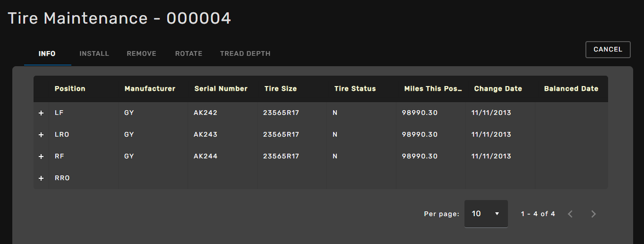The width and height of the screenshot is (644, 244).
Task: Expand the LF tire row
Action: pyautogui.click(x=41, y=113)
